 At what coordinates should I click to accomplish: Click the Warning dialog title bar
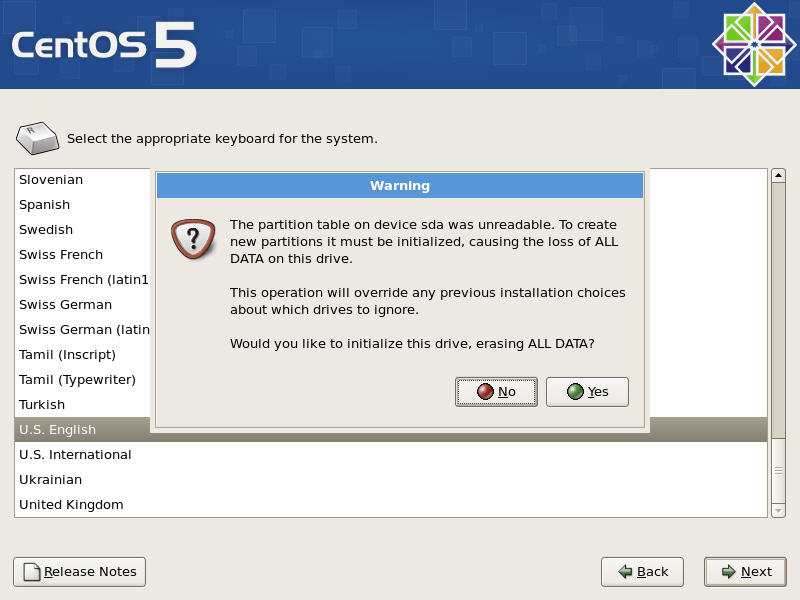[x=400, y=186]
